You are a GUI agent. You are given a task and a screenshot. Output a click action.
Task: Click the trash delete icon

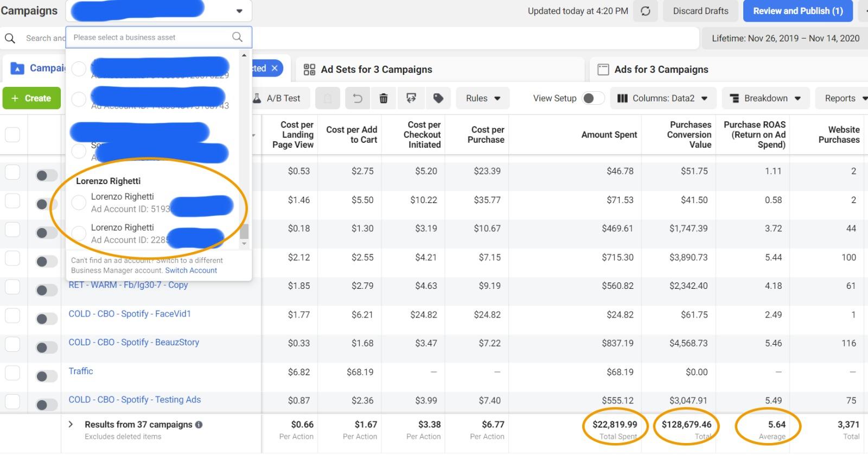[x=384, y=98]
